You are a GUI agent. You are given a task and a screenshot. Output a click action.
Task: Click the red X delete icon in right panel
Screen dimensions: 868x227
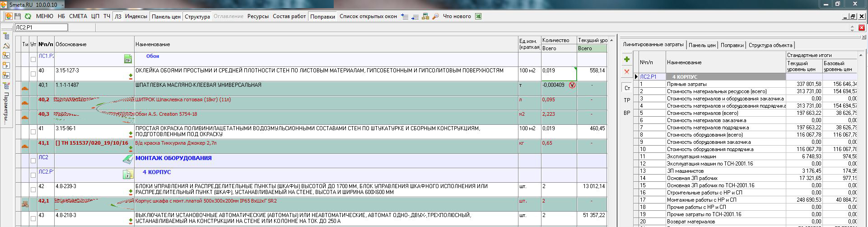(626, 71)
